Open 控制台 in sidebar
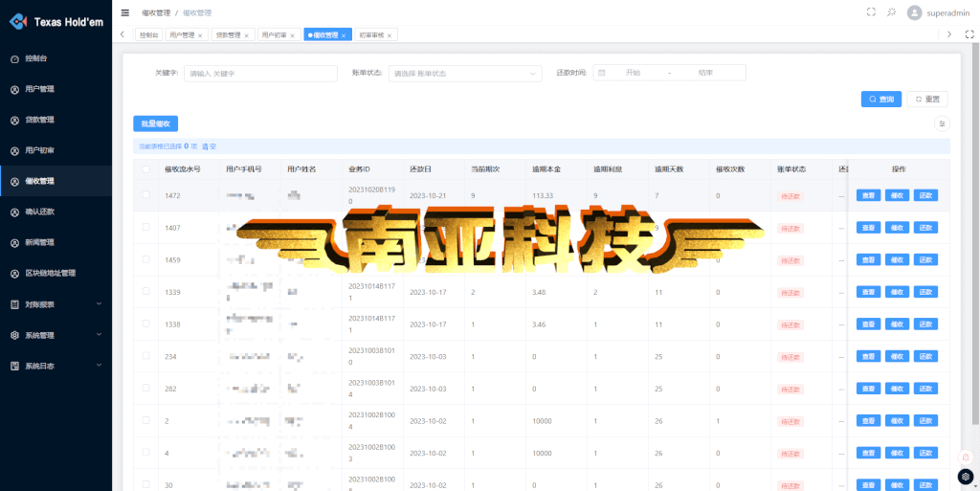Viewport: 980px width, 491px height. point(56,58)
